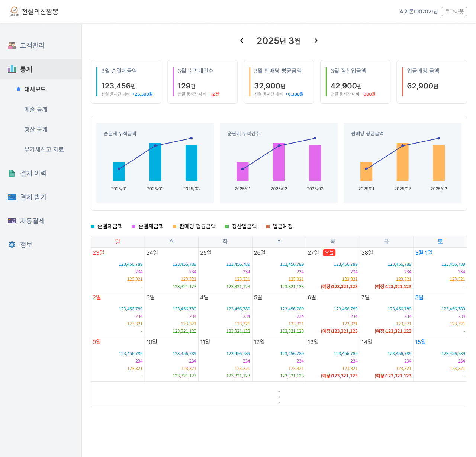Viewport: 476px width, 457px height.
Task: Click the 2025/02 bar in 순판매 누적건수 chart
Action: pyautogui.click(x=279, y=162)
